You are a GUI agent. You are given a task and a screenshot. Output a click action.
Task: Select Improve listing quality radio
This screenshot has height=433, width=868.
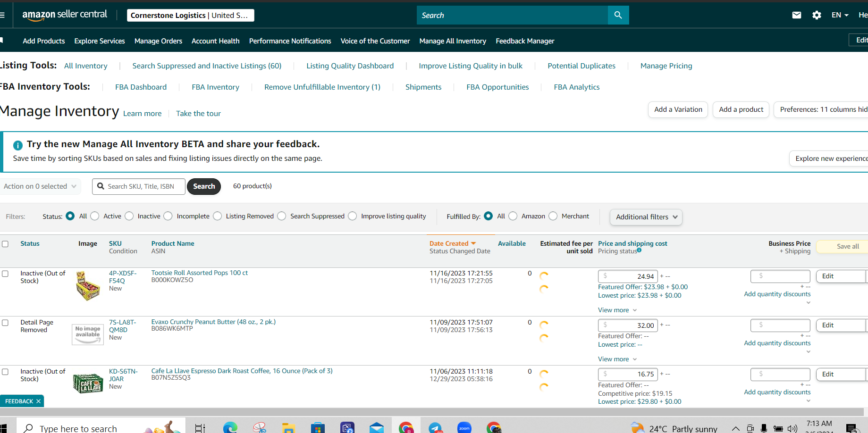353,216
